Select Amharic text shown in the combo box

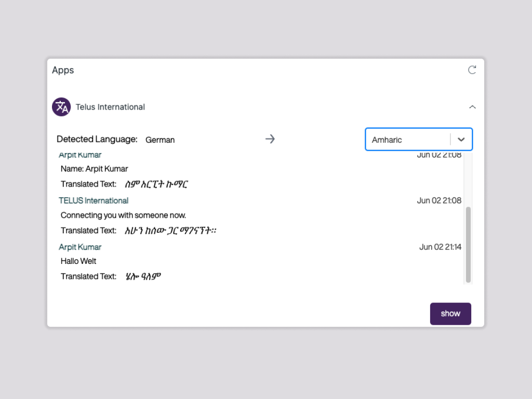387,139
